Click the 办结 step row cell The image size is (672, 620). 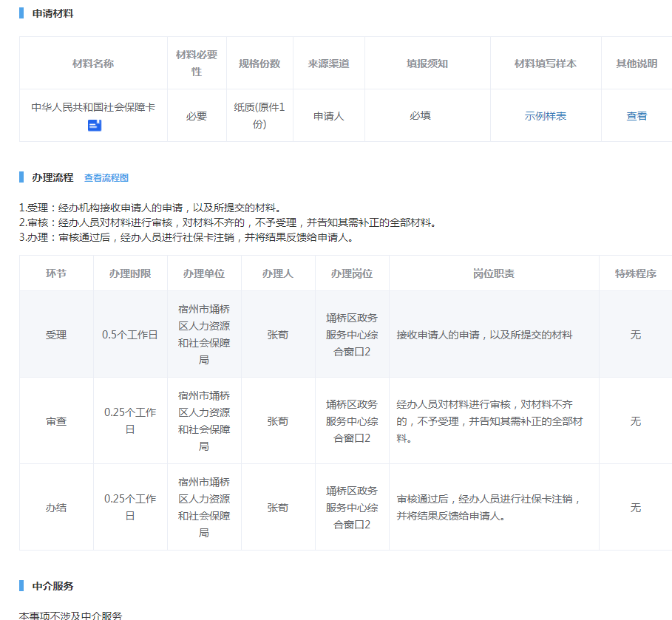(x=56, y=508)
